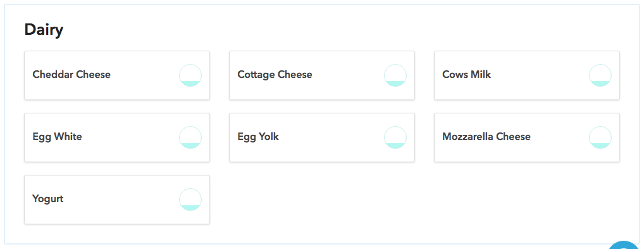
Task: Click the Yogurt text label
Action: coord(48,199)
